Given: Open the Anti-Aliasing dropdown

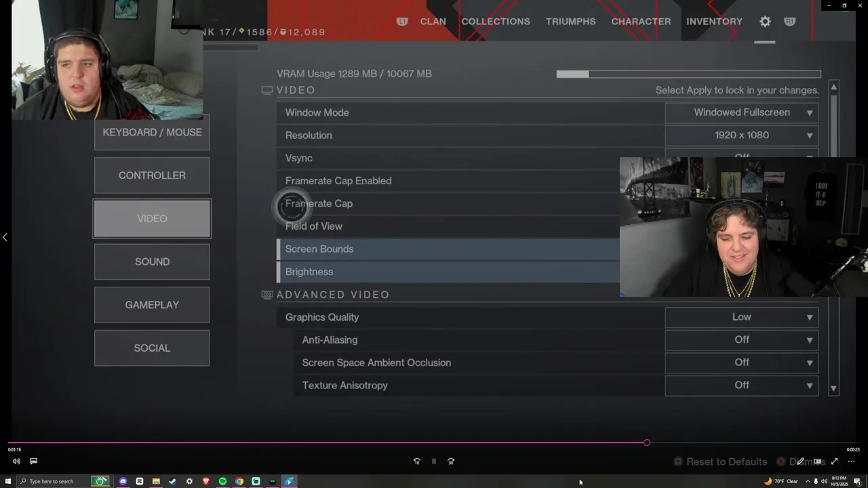Looking at the screenshot, I should (742, 340).
